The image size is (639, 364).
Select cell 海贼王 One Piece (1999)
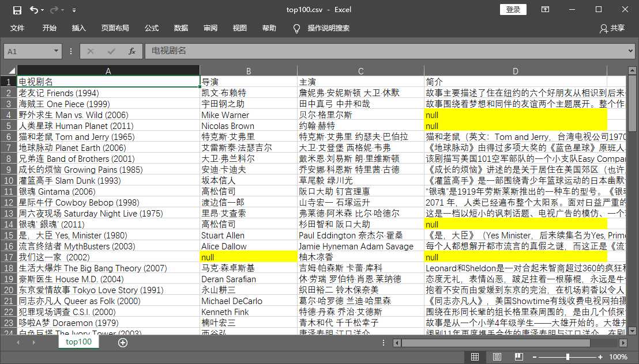pyautogui.click(x=108, y=104)
